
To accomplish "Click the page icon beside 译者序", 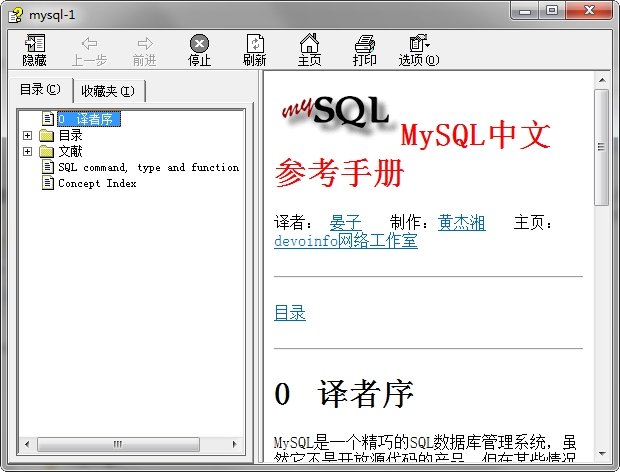I will click(x=48, y=119).
